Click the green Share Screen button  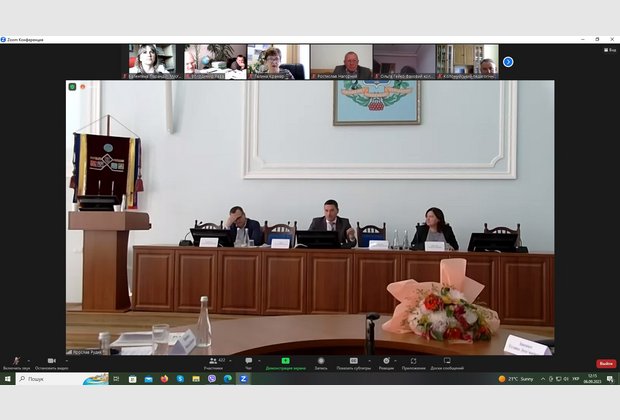[x=285, y=363]
